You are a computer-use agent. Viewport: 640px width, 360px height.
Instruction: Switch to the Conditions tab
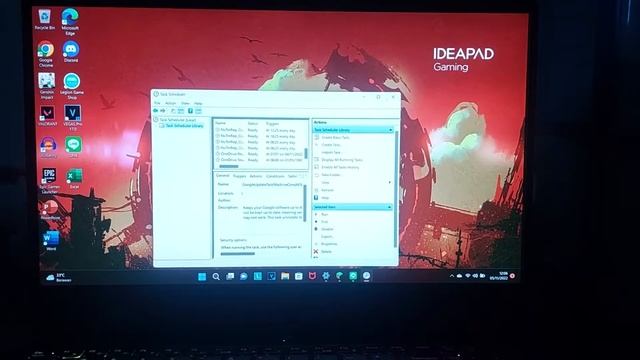(275, 176)
